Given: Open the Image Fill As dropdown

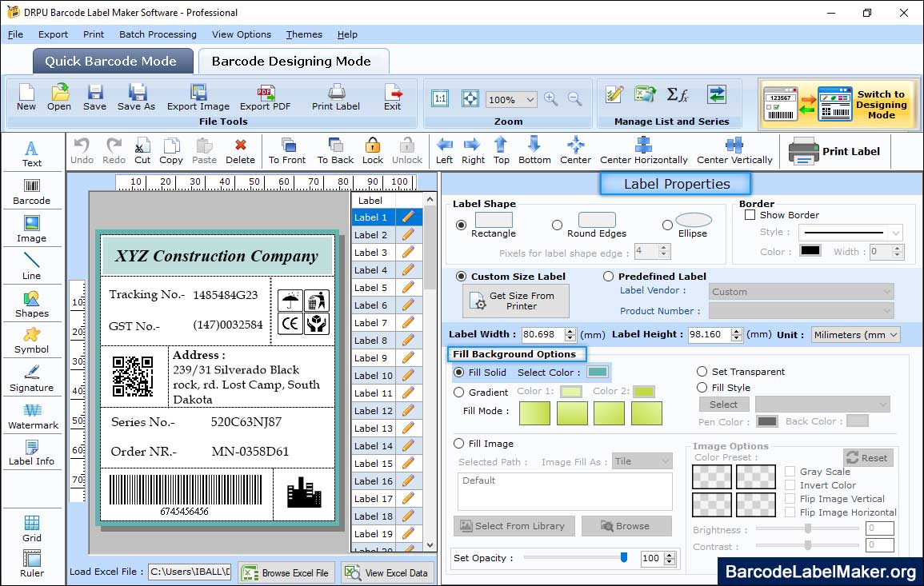Looking at the screenshot, I should pyautogui.click(x=642, y=461).
